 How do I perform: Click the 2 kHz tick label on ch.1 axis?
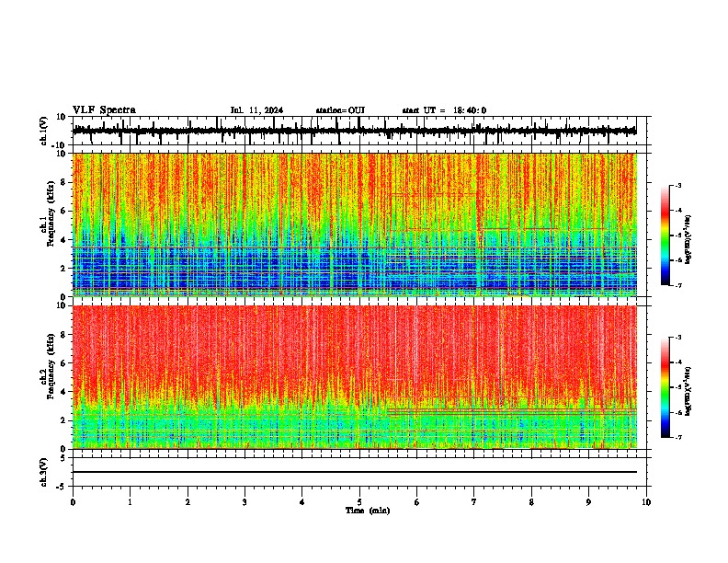[64, 269]
